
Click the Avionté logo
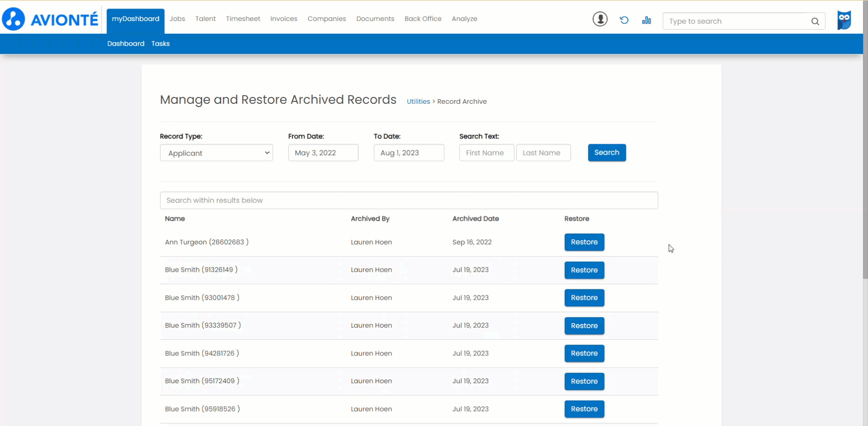50,19
